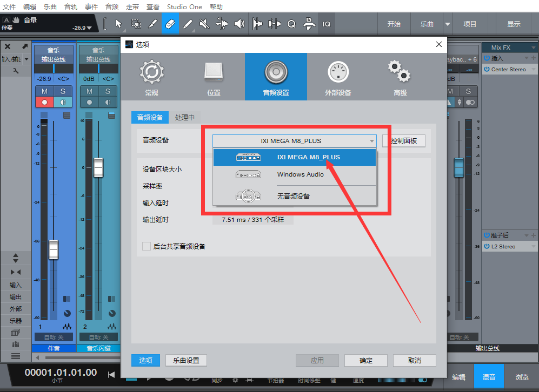Select the Arrow tool in the toolbar
This screenshot has height=392, width=539.
pyautogui.click(x=118, y=23)
